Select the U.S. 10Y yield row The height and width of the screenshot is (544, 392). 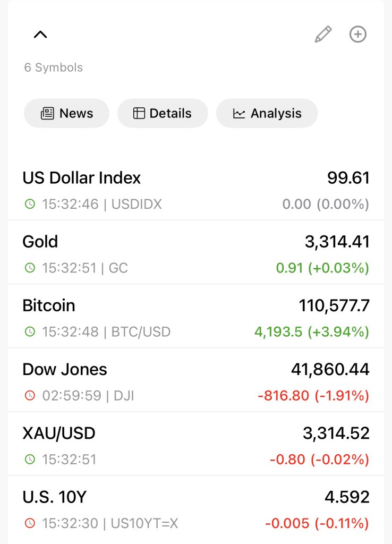196,508
